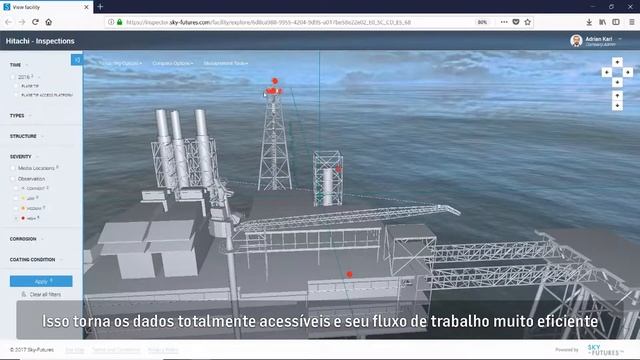Click the pan-down arrow in navigation cross
The image size is (640, 360).
click(617, 82)
